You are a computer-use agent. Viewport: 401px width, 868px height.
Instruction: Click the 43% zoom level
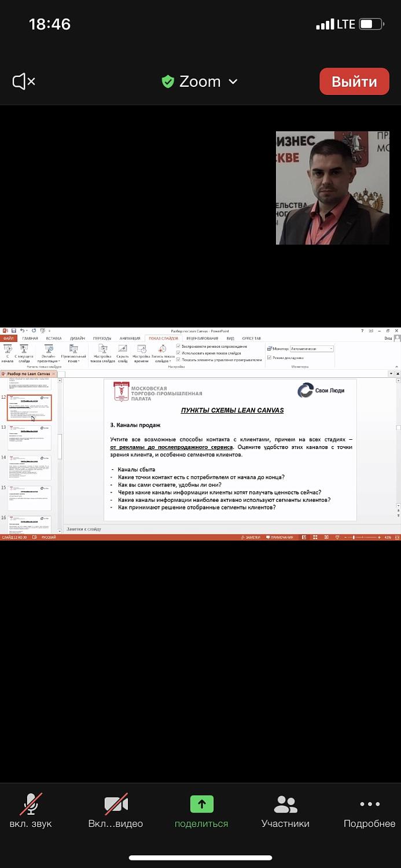coord(388,538)
